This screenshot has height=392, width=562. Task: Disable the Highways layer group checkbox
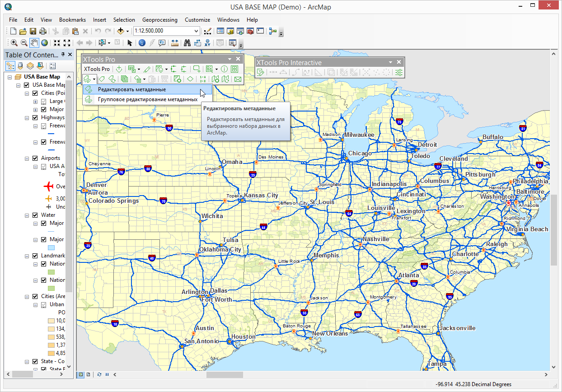tap(35, 117)
